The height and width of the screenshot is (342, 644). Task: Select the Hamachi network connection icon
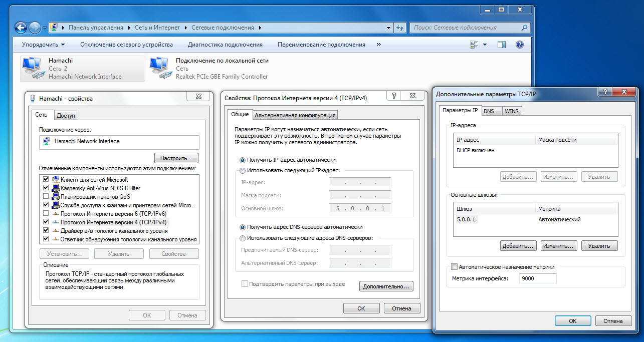point(32,69)
